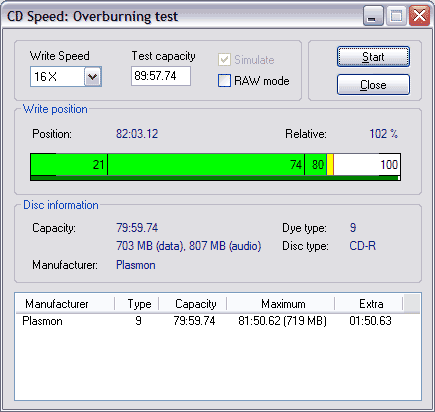Click the 21 marker on the progress bar
The width and height of the screenshot is (435, 412).
(x=99, y=165)
